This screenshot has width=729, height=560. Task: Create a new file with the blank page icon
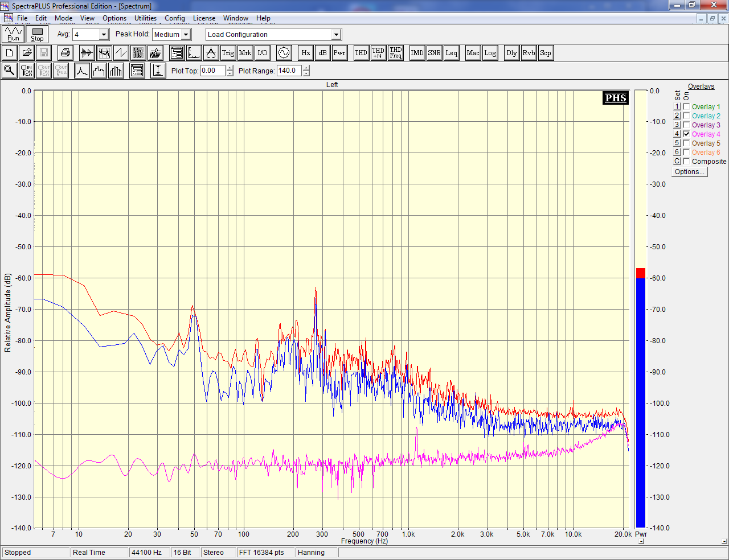tap(10, 53)
